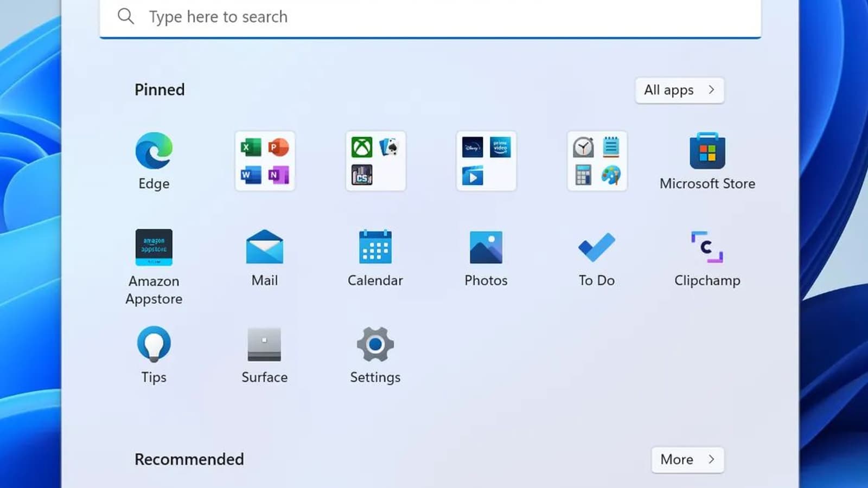Click the Calculator icon in the utilities folder
The width and height of the screenshot is (868, 488).
[x=583, y=175]
